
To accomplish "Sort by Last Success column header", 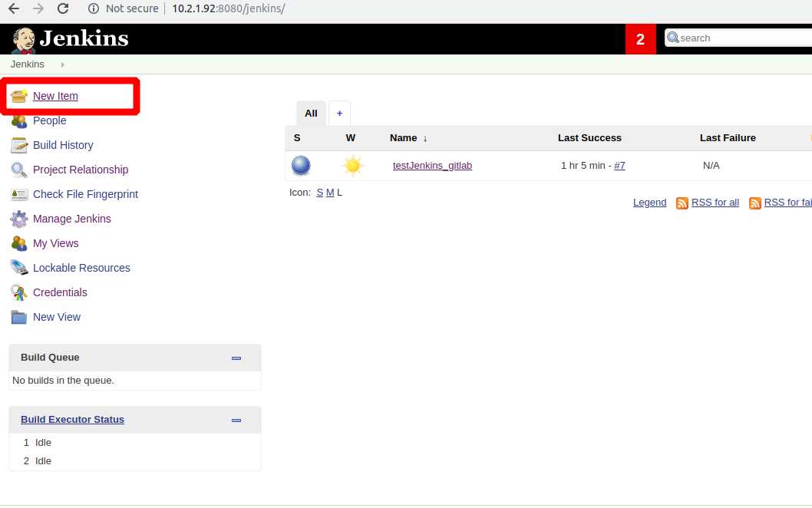I will click(589, 138).
